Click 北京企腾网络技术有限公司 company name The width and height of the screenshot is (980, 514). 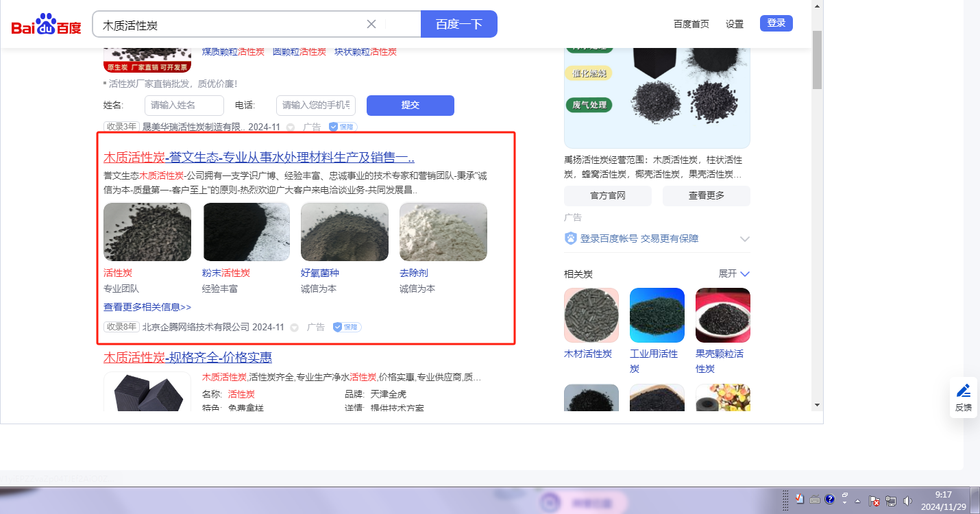pyautogui.click(x=196, y=327)
